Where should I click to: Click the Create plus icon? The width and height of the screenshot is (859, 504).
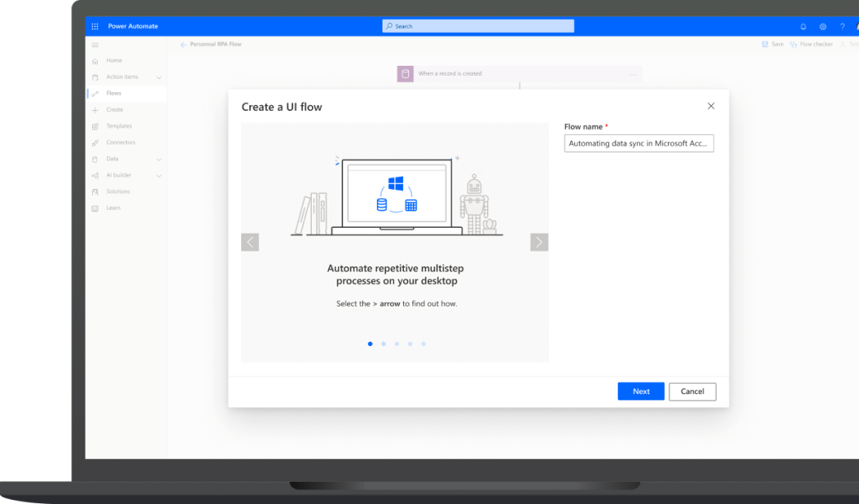click(x=95, y=110)
